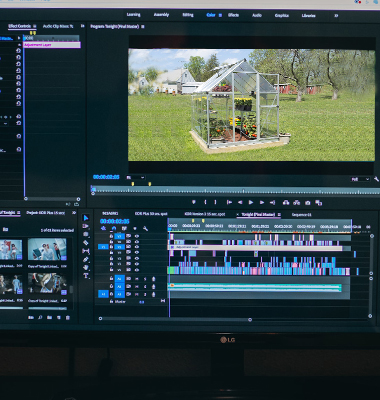Open the Audio Clip Mixer tab

coord(58,26)
